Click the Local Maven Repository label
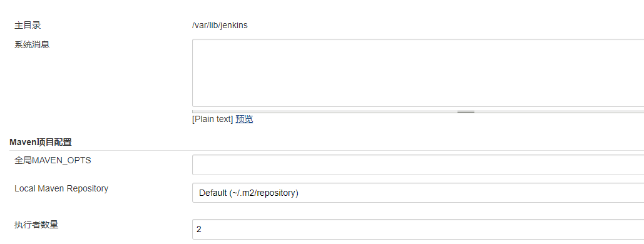This screenshot has width=644, height=244. coord(61,188)
